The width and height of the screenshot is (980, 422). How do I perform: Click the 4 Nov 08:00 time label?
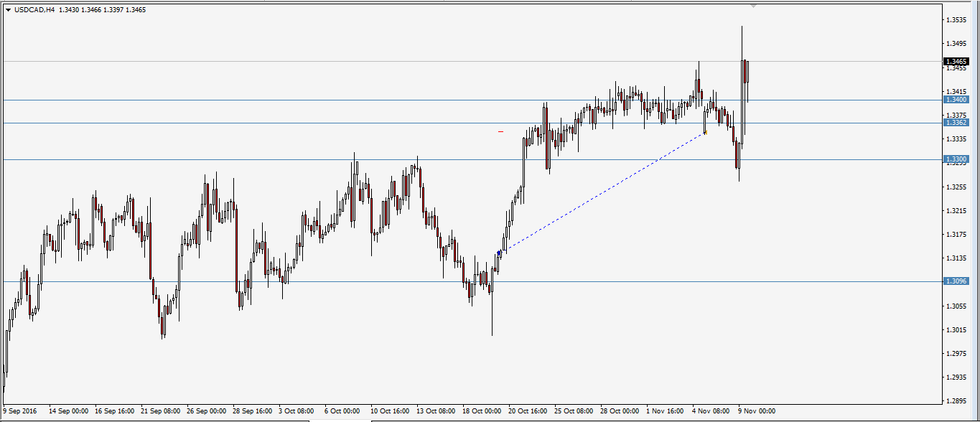click(710, 411)
